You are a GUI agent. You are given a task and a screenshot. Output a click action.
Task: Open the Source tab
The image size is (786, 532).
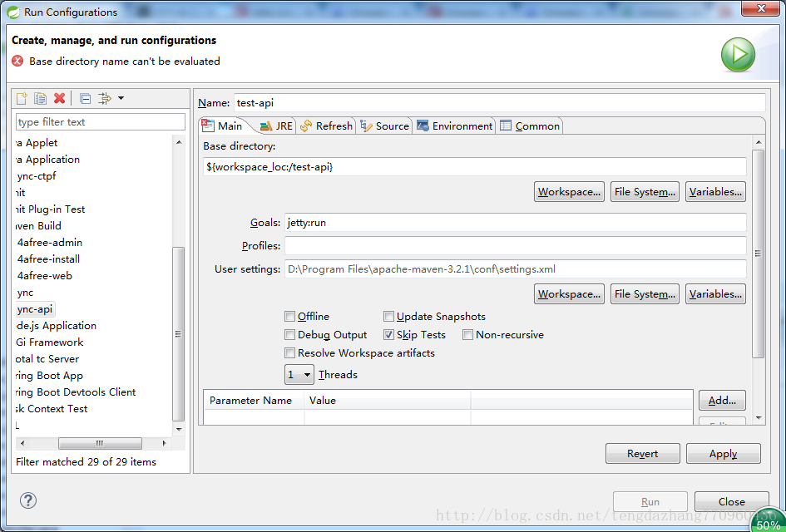384,126
